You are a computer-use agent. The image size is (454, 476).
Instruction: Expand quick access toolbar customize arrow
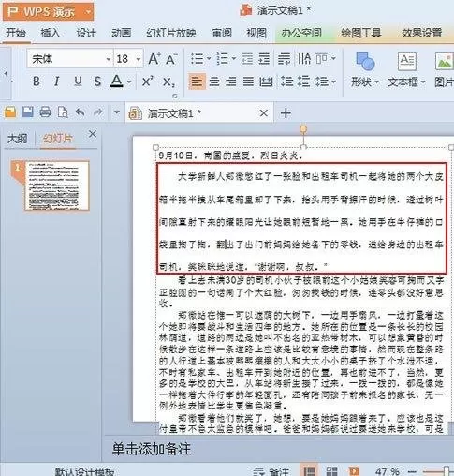pyautogui.click(x=117, y=112)
